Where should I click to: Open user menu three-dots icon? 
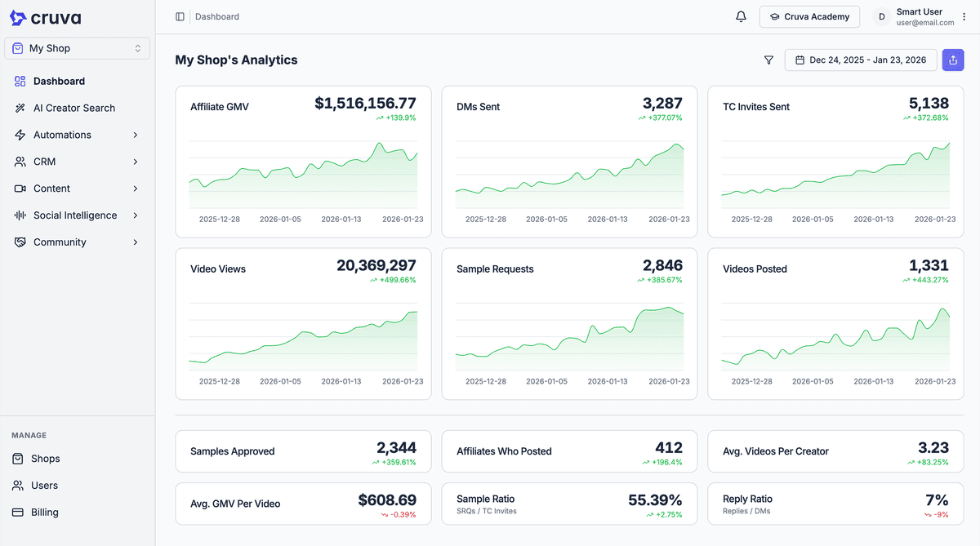pos(964,16)
